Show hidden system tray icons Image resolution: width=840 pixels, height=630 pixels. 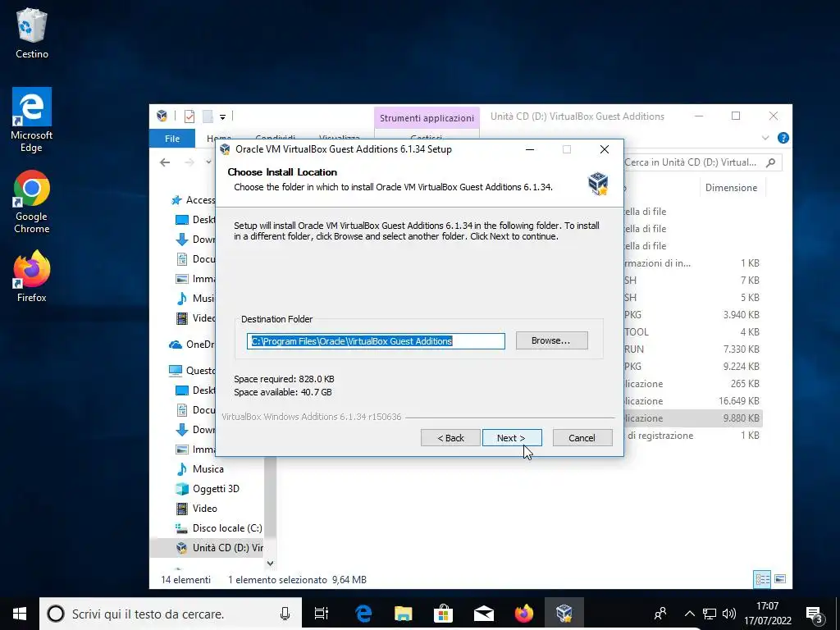(689, 614)
